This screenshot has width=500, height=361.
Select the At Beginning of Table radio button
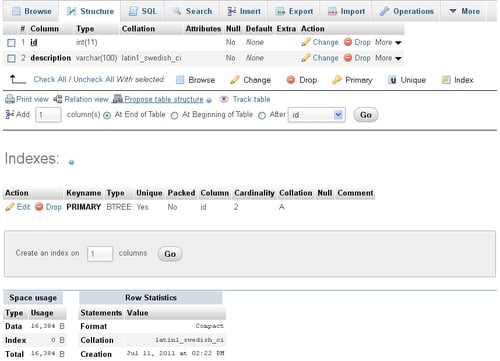[174, 115]
